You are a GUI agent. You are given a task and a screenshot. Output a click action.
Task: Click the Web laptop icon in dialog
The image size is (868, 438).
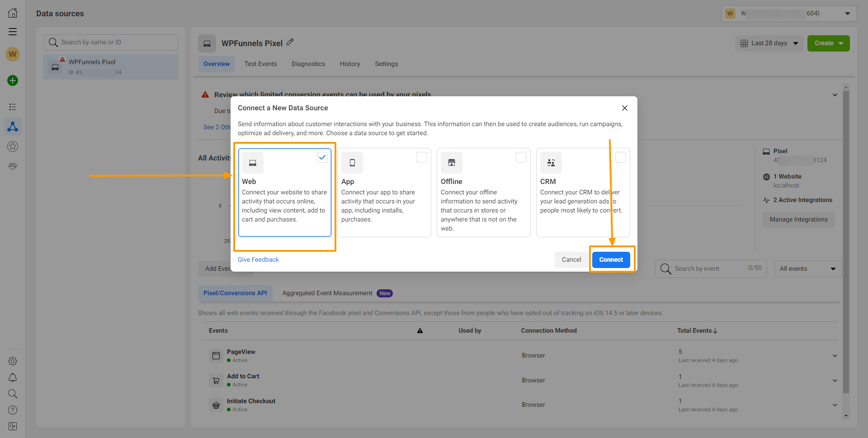click(x=253, y=163)
